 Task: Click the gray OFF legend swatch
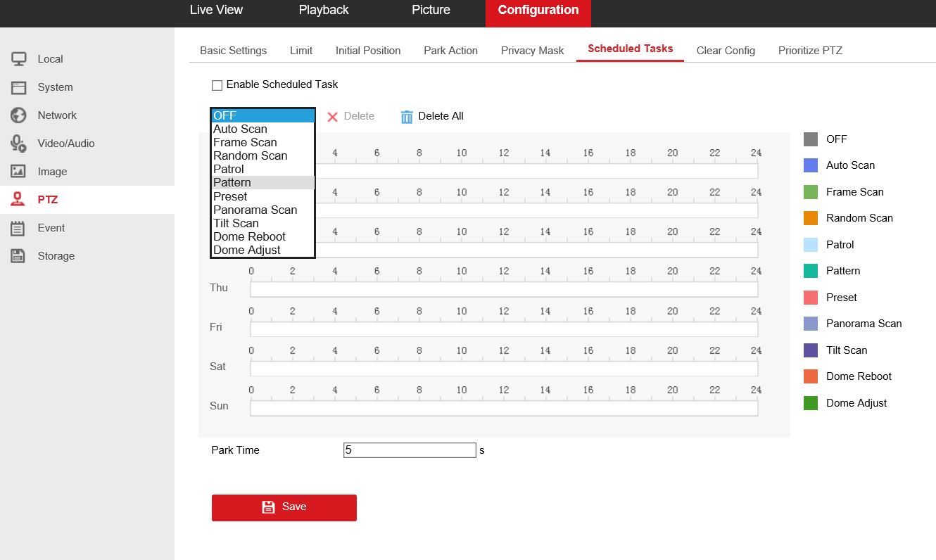[x=811, y=139]
